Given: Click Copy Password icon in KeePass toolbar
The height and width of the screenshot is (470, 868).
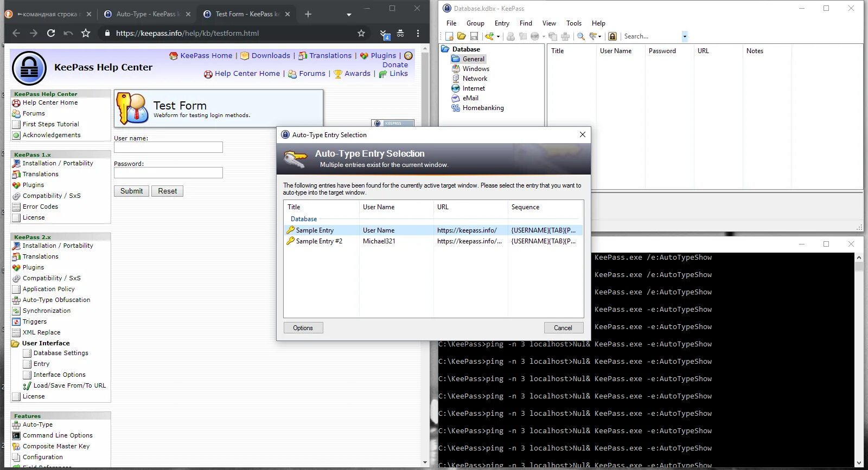Looking at the screenshot, I should [x=523, y=36].
